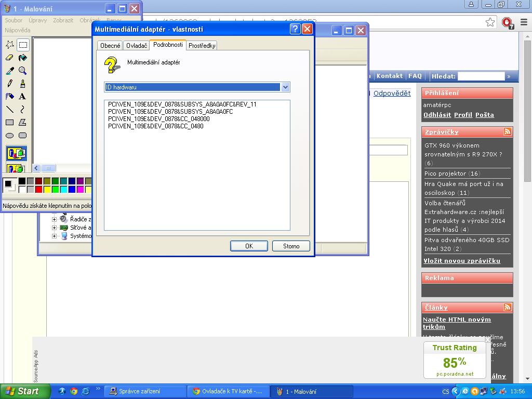This screenshot has height=399, width=532.
Task: Select the Curve tool in Paint
Action: [x=23, y=109]
